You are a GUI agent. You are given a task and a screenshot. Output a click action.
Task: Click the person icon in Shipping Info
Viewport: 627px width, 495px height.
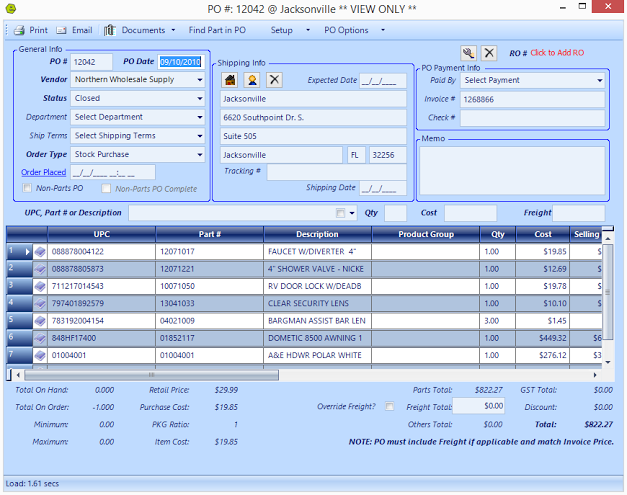(252, 80)
